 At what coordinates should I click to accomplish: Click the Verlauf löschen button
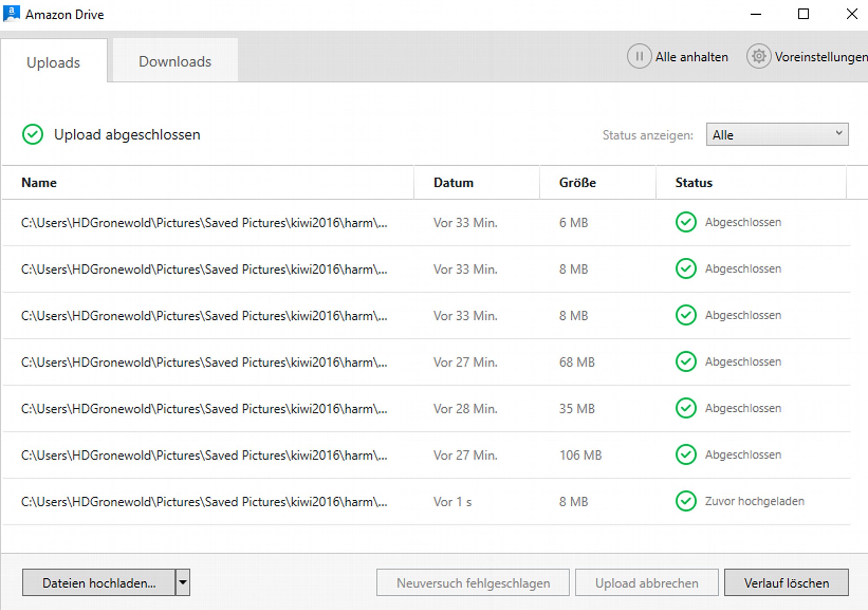[786, 583]
